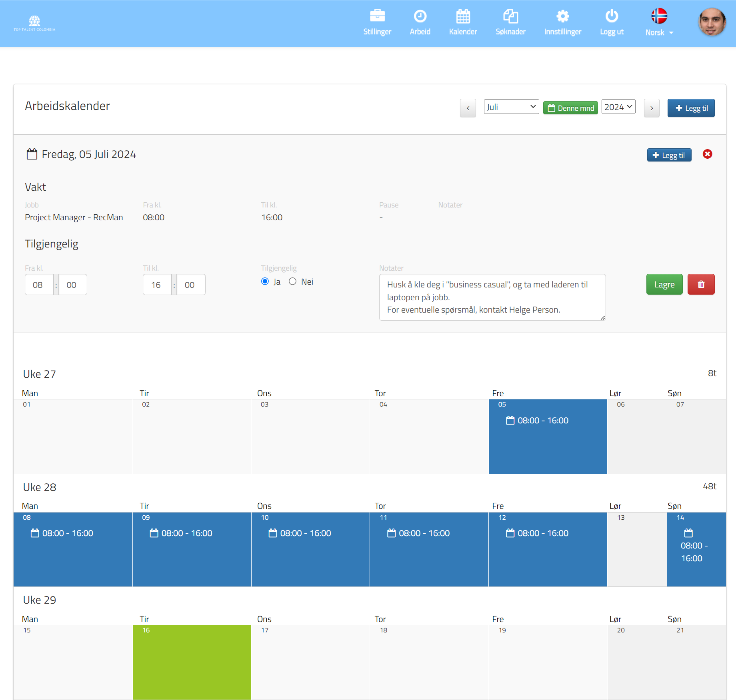
Task: Delete availability with red trash button
Action: (701, 285)
